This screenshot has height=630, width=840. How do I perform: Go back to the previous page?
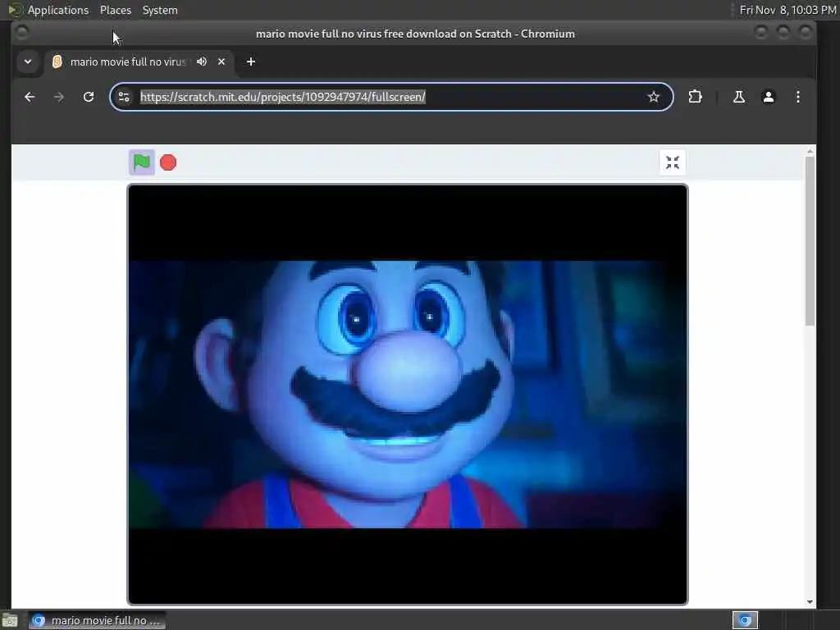tap(30, 97)
